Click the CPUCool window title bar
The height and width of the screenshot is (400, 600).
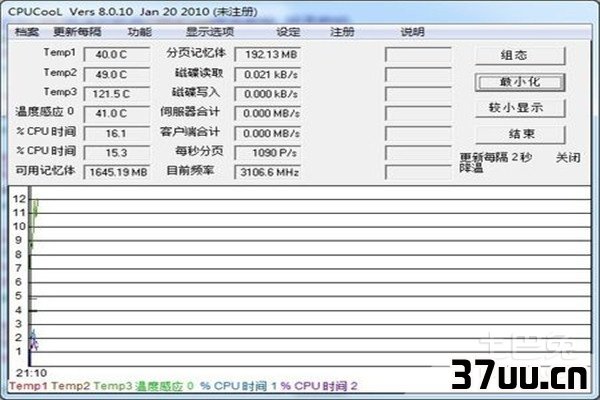300,11
